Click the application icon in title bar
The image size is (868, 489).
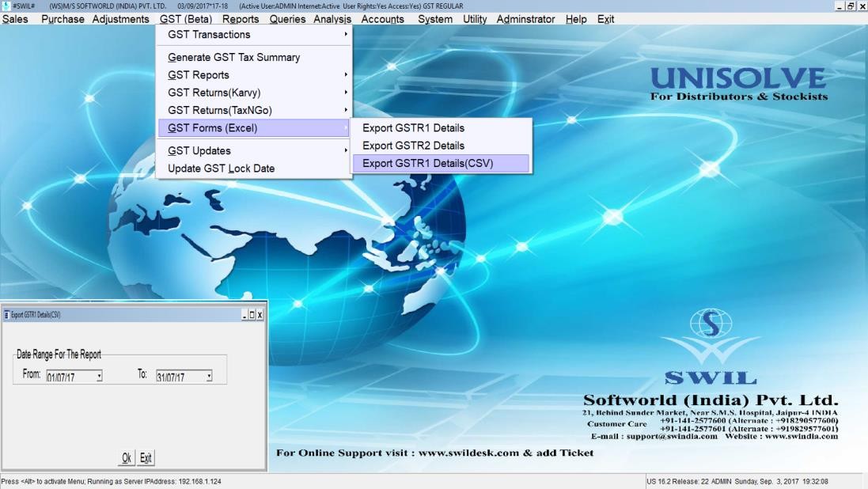coord(6,6)
